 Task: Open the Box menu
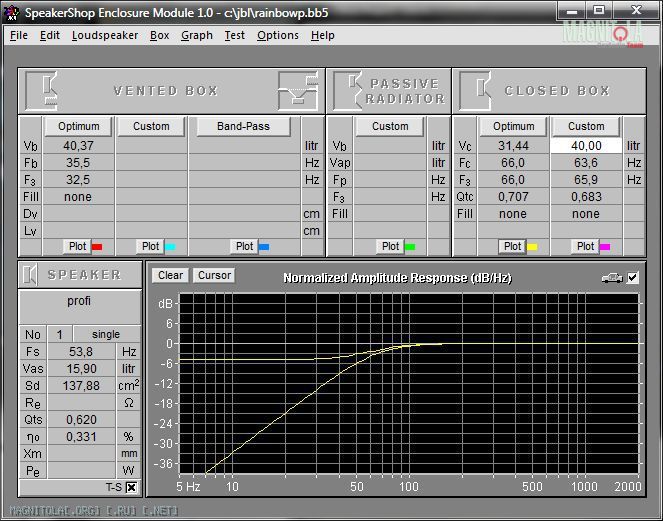159,35
